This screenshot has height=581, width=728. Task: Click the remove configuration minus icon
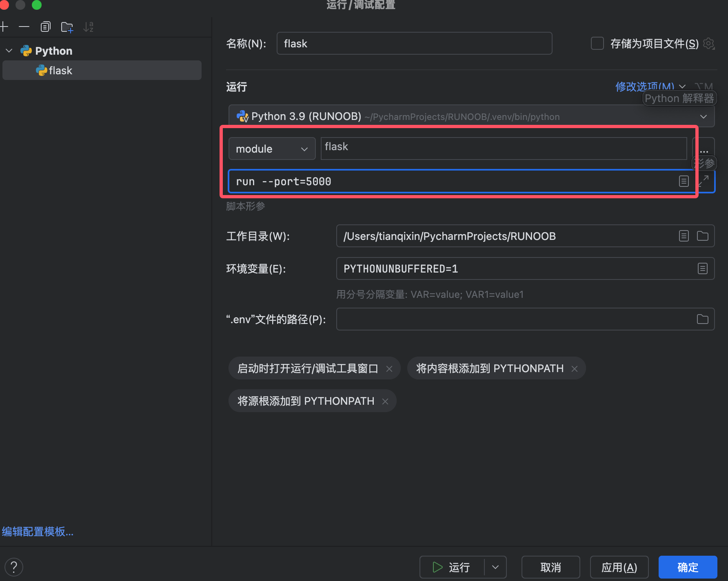pyautogui.click(x=24, y=27)
